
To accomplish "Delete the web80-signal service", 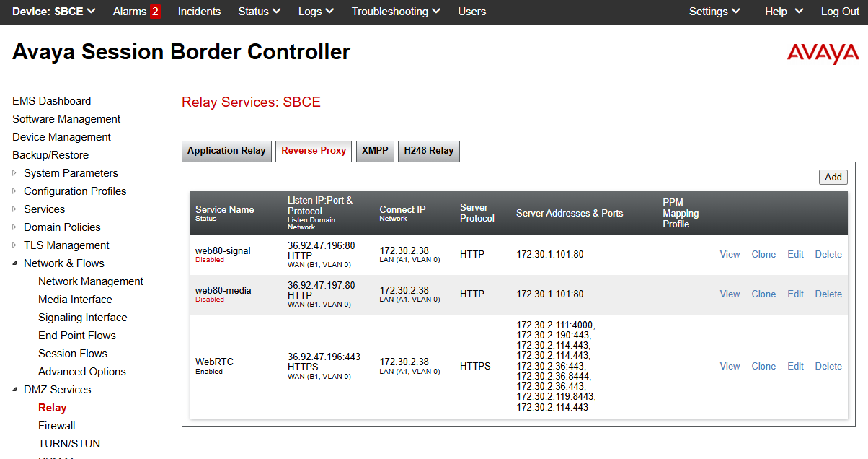I will pos(828,254).
